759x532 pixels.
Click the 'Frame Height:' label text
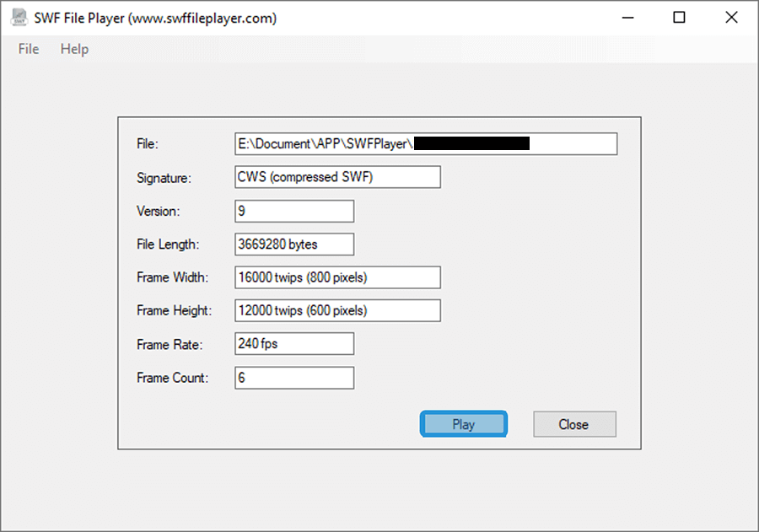coord(174,310)
